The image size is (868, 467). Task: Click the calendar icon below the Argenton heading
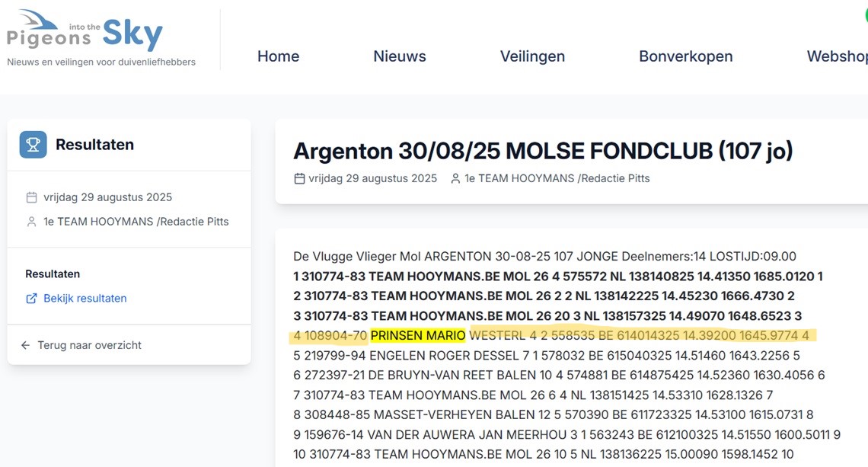tap(299, 178)
